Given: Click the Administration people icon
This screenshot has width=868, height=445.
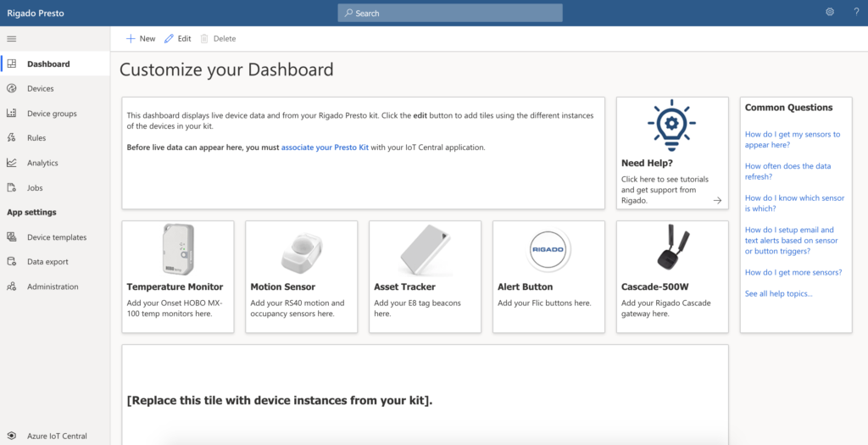Looking at the screenshot, I should pos(12,286).
